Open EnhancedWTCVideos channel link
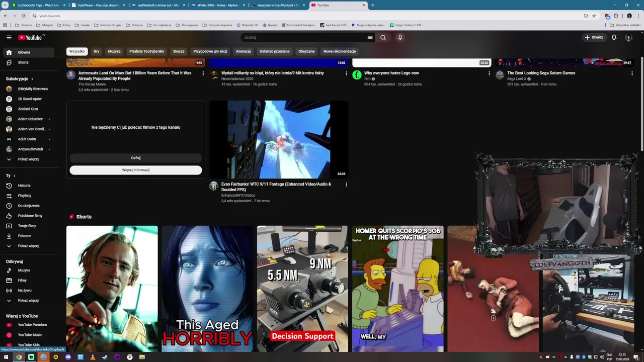Screen dimensions: 644x362 (x=238, y=195)
